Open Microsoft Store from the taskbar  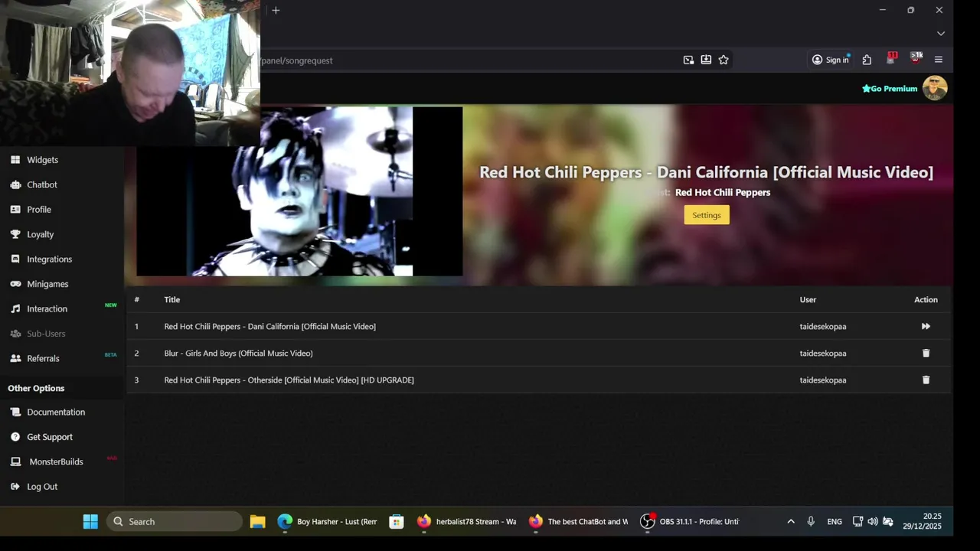(x=396, y=521)
